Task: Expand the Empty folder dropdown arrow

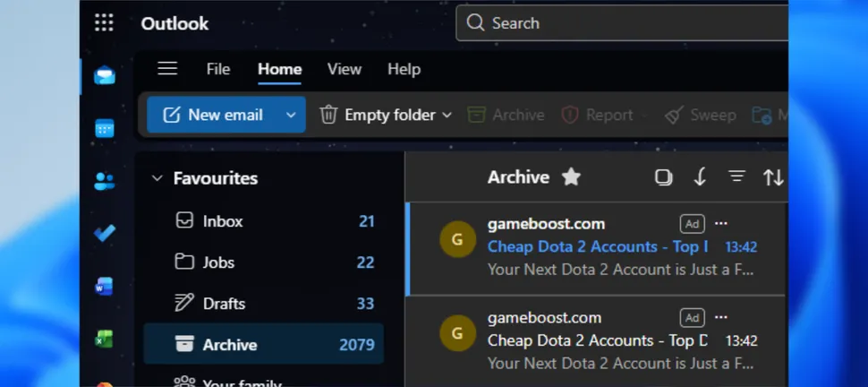Action: coord(447,115)
